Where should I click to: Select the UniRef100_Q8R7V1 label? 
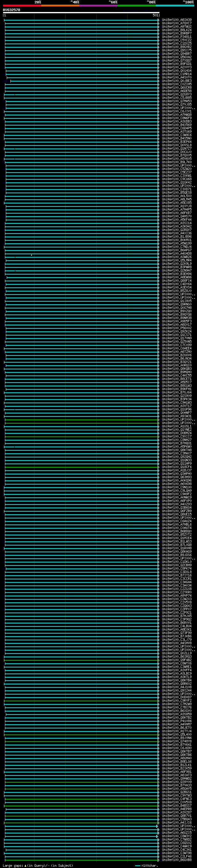tap(176, 816)
